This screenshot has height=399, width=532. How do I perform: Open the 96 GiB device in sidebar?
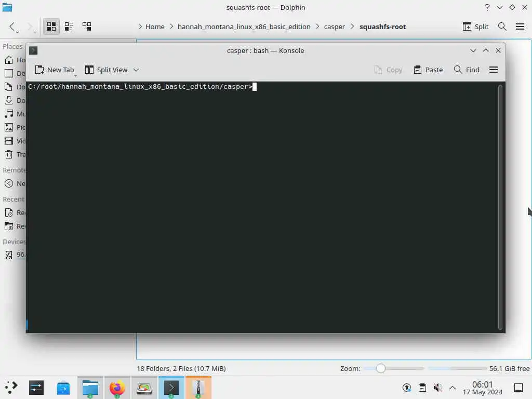point(15,255)
